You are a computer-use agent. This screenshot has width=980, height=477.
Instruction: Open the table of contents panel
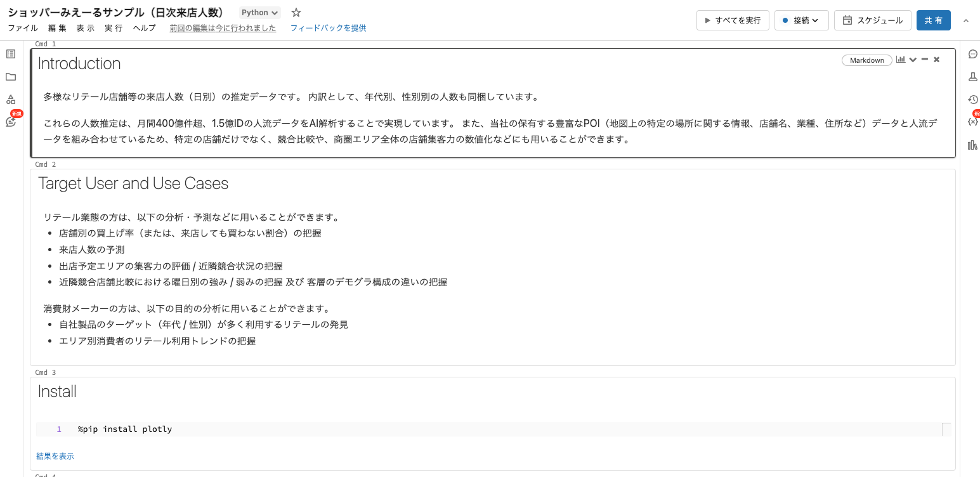(x=10, y=54)
